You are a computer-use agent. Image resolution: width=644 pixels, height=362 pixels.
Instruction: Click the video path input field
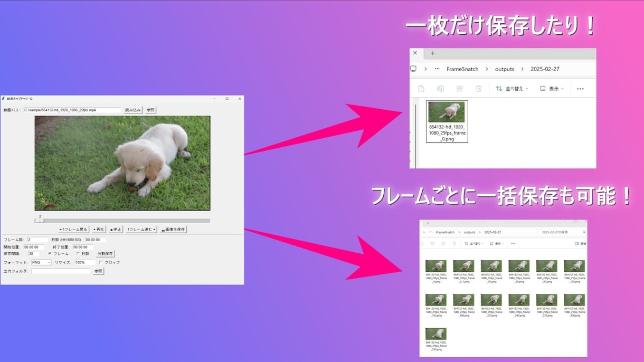coord(73,110)
